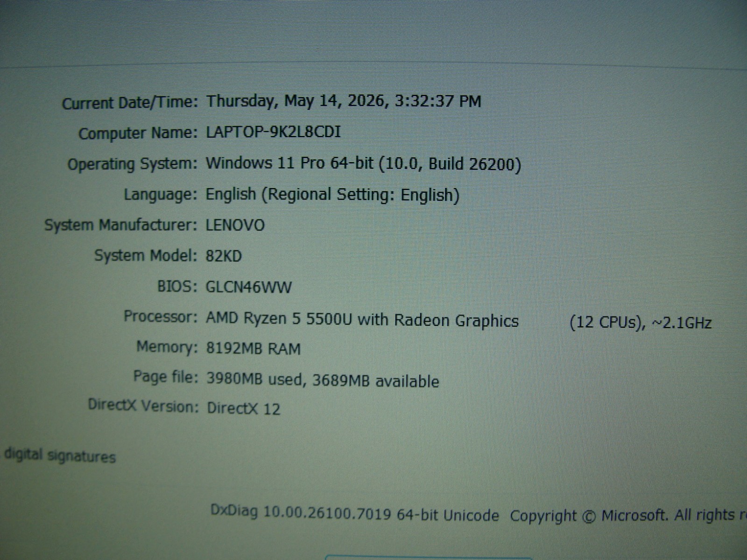Viewport: 747px width, 560px height.
Task: Select the 'DirectX 12' version value
Action: tap(244, 408)
